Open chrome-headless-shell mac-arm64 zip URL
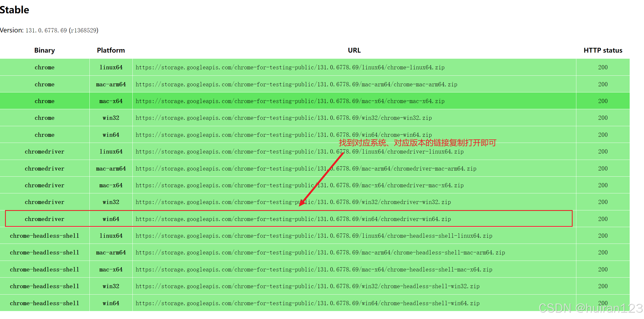The image size is (644, 319). 320,253
